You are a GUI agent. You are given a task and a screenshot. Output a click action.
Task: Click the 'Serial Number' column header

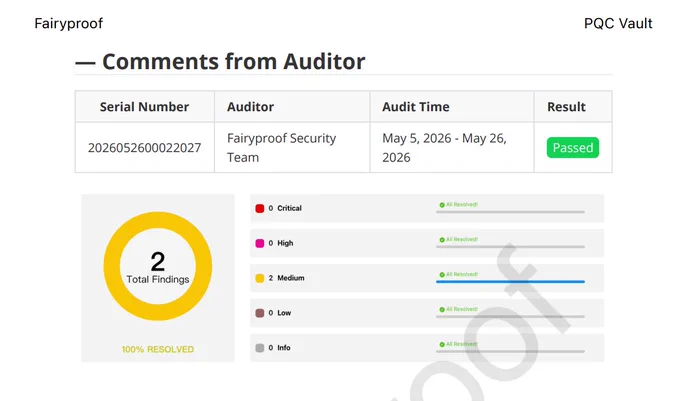click(x=144, y=107)
